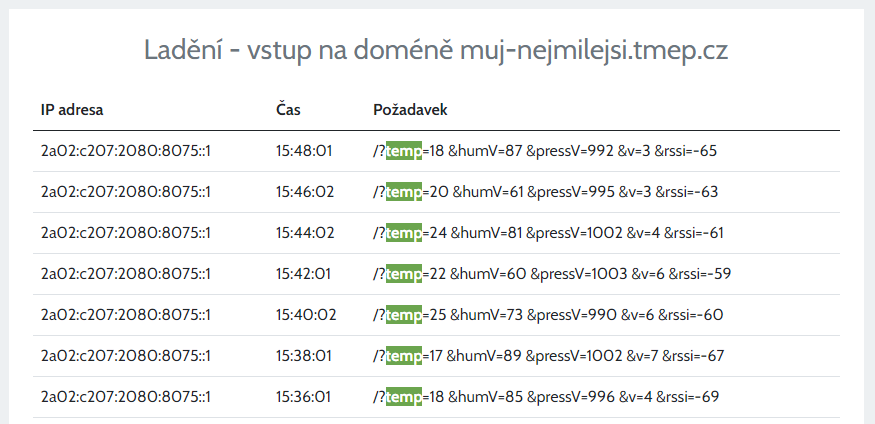
Task: Click the "Požadavek" column header
Action: point(410,109)
